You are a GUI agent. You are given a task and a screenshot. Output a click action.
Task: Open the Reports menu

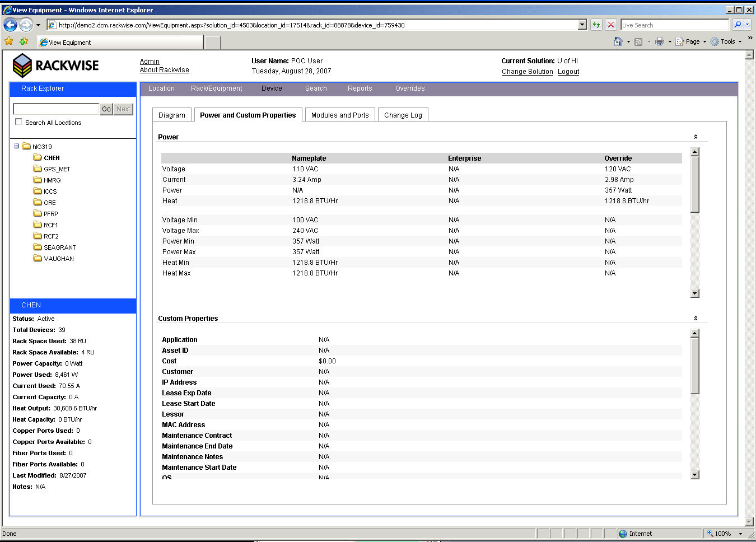click(x=360, y=88)
